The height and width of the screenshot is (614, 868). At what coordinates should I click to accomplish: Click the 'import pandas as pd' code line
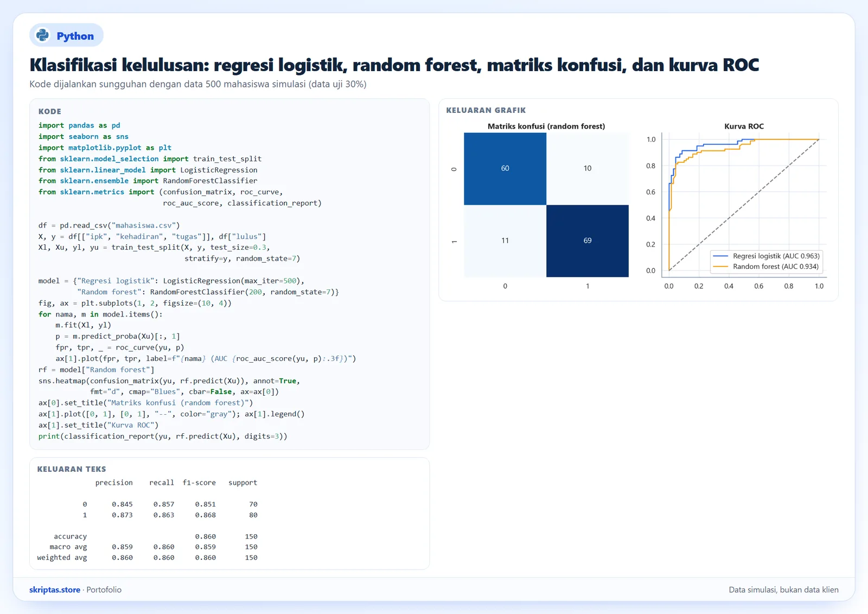(x=79, y=125)
